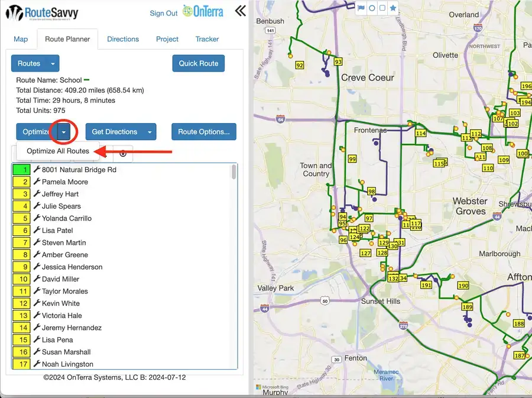Switch to the Route Planner tab
The width and height of the screenshot is (532, 398).
[x=67, y=39]
